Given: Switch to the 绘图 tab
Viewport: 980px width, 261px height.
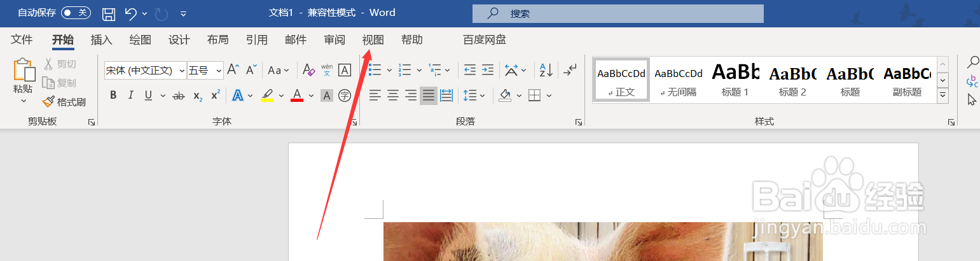Looking at the screenshot, I should click(x=141, y=39).
